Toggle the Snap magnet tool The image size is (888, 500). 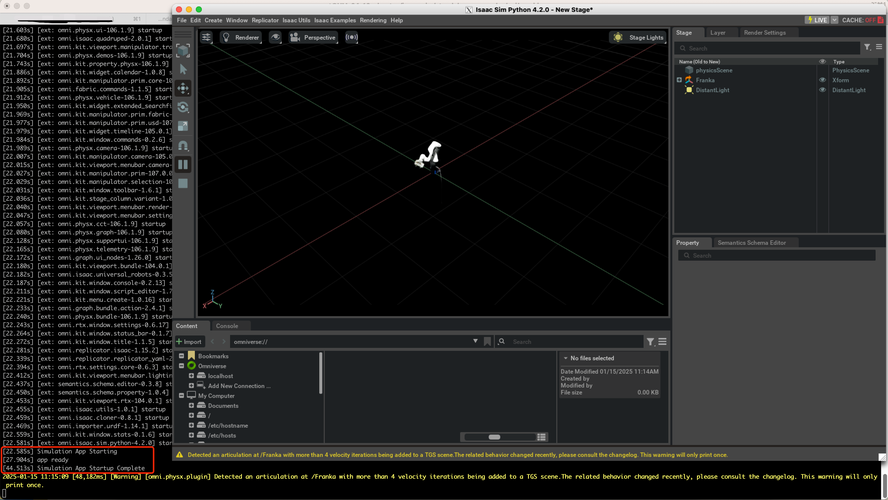pos(183,146)
